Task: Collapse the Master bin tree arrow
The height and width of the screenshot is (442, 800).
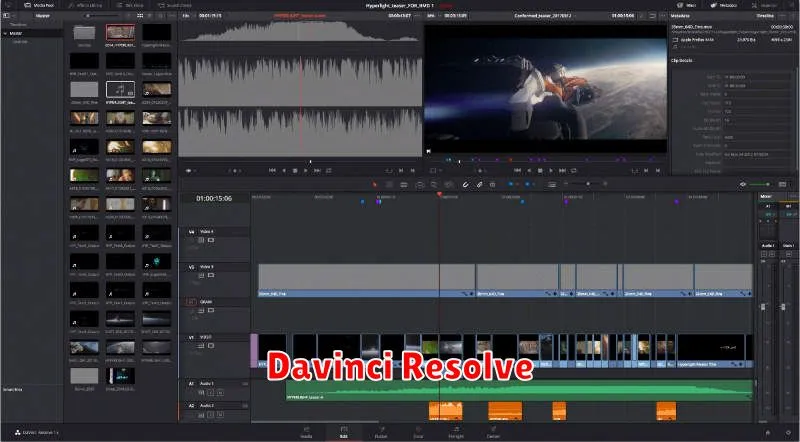Action: point(5,33)
